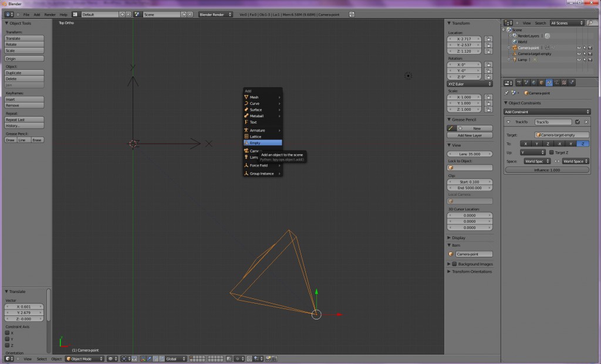
Task: Click the lock icon beside Location X
Action: (x=488, y=39)
